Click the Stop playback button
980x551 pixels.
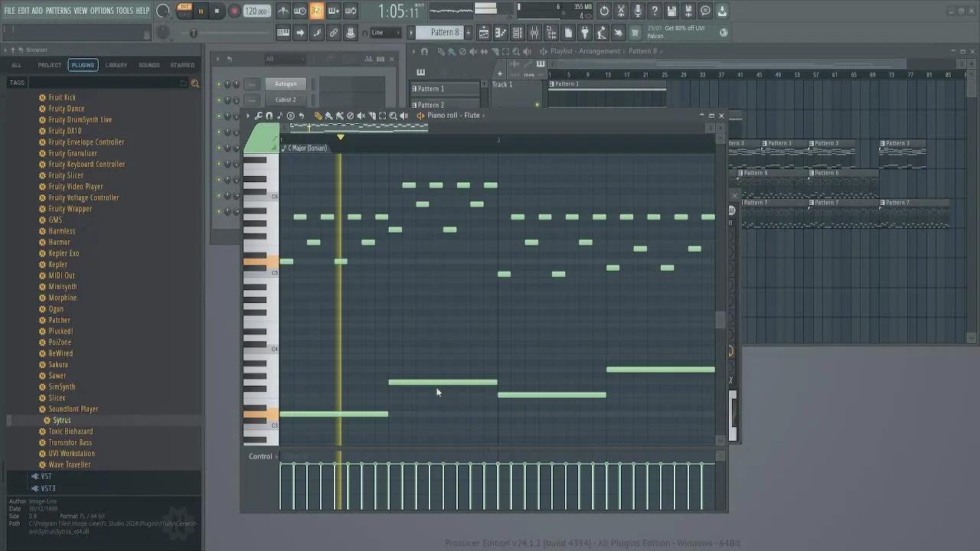(x=217, y=11)
